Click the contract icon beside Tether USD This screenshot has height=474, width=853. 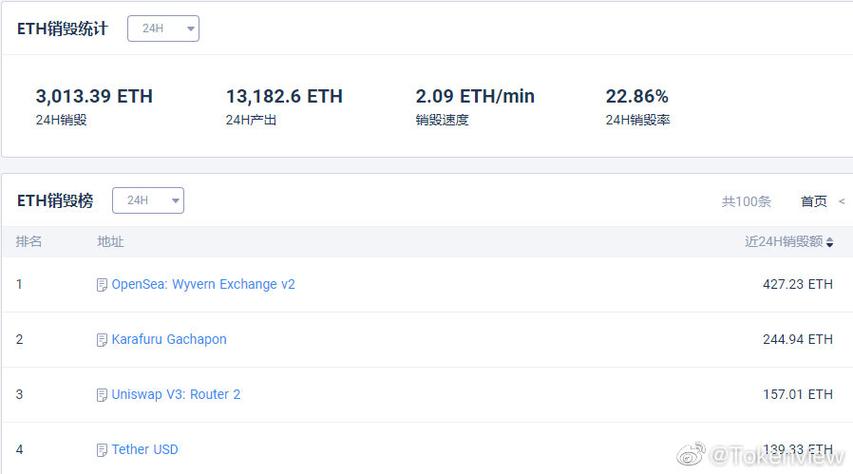tap(102, 450)
